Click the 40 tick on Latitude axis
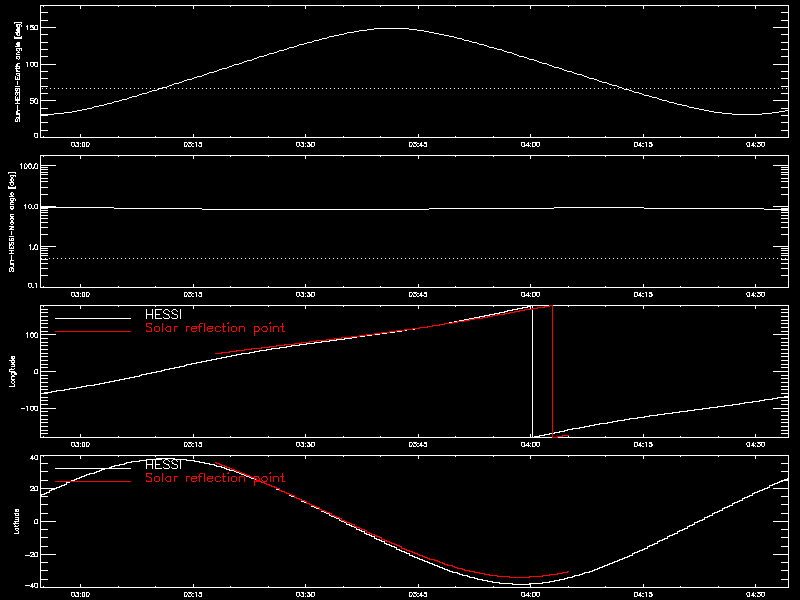Screen dimensions: 800x600 34,458
